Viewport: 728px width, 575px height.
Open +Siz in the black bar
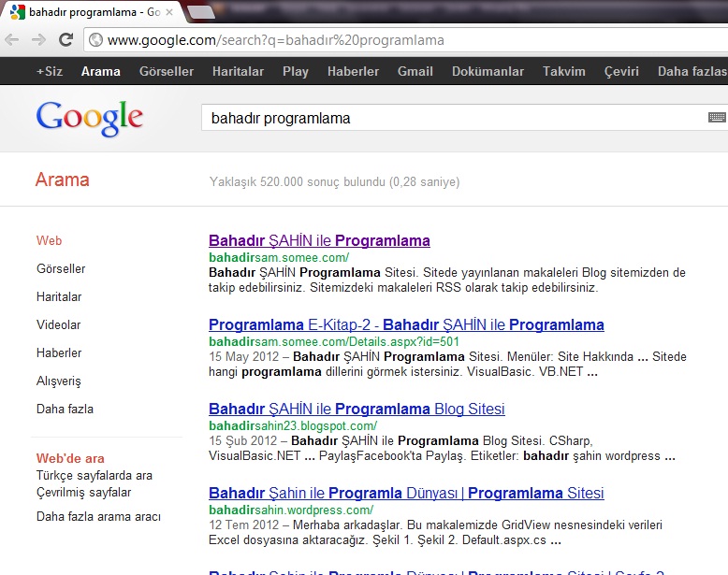50,71
